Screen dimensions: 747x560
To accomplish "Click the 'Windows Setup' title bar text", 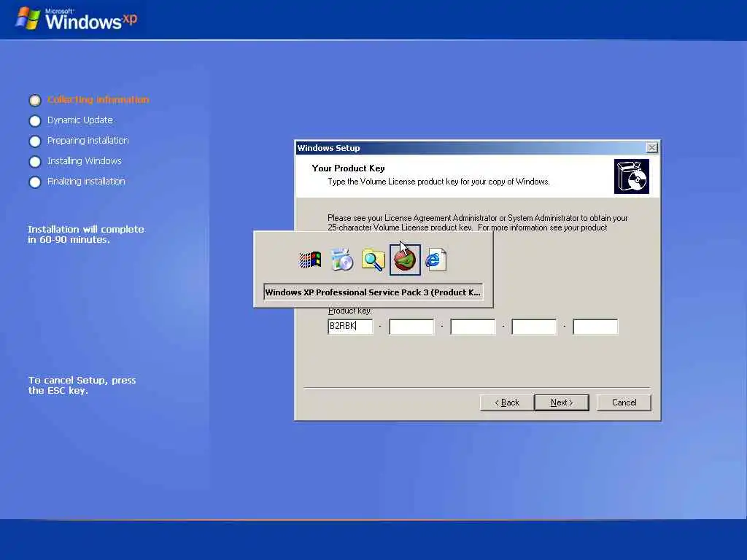I will pyautogui.click(x=329, y=148).
